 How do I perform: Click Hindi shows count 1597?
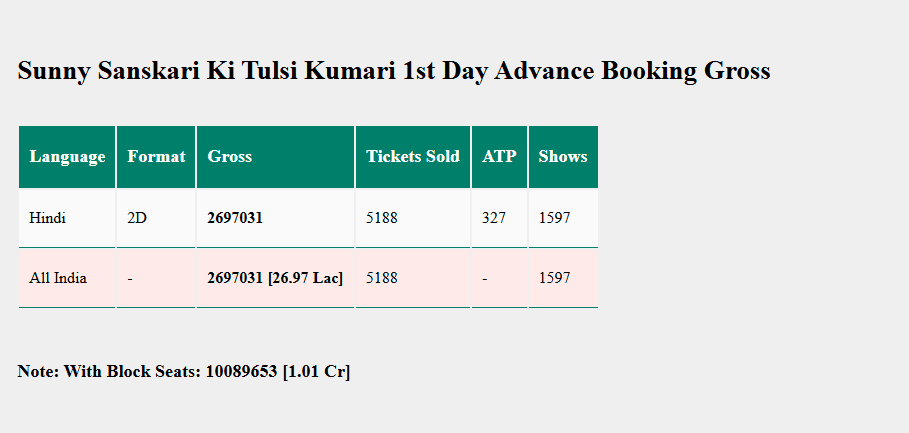coord(555,218)
